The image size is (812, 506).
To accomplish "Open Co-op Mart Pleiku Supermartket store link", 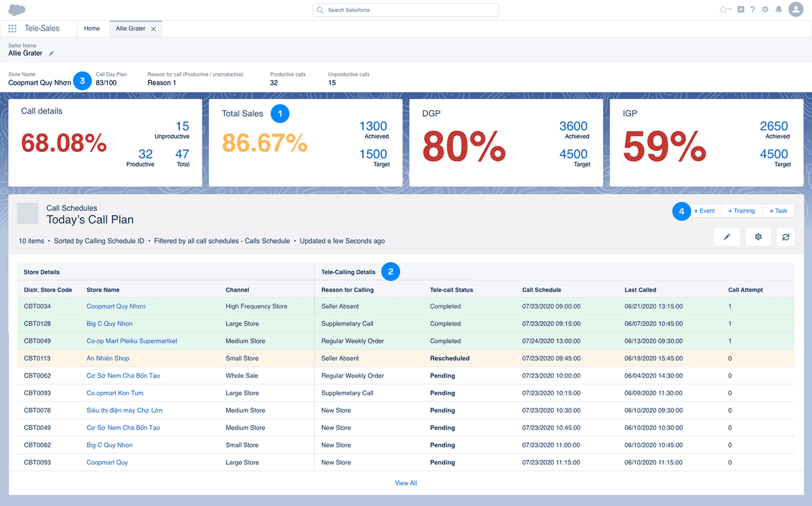I will (132, 341).
